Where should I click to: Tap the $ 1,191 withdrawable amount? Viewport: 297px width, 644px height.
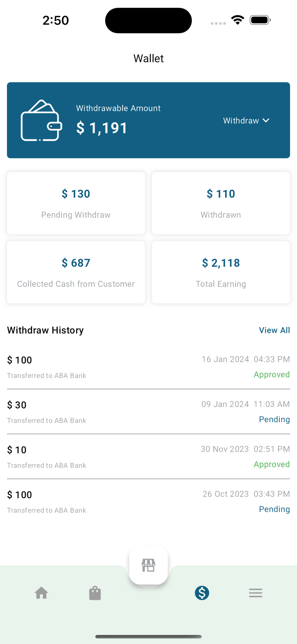(x=102, y=128)
